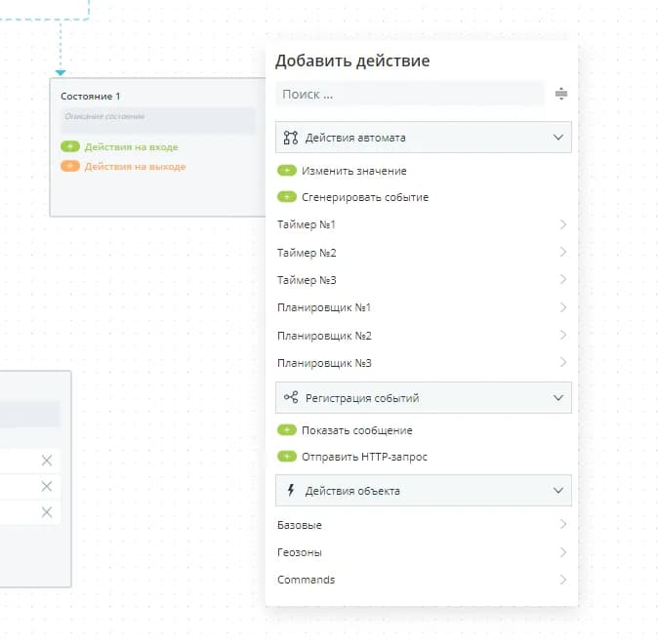Collapse the Действия автомата section
658x644 pixels.
[558, 138]
